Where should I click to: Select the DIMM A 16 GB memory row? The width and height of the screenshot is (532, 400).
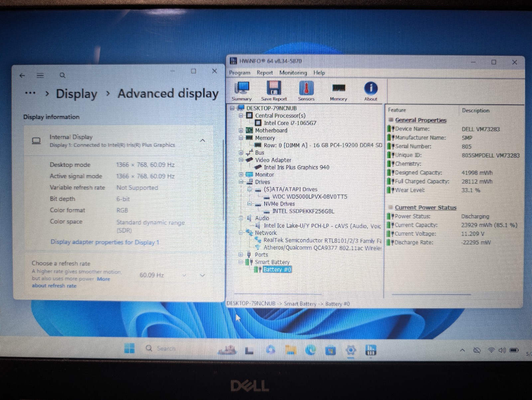[323, 145]
